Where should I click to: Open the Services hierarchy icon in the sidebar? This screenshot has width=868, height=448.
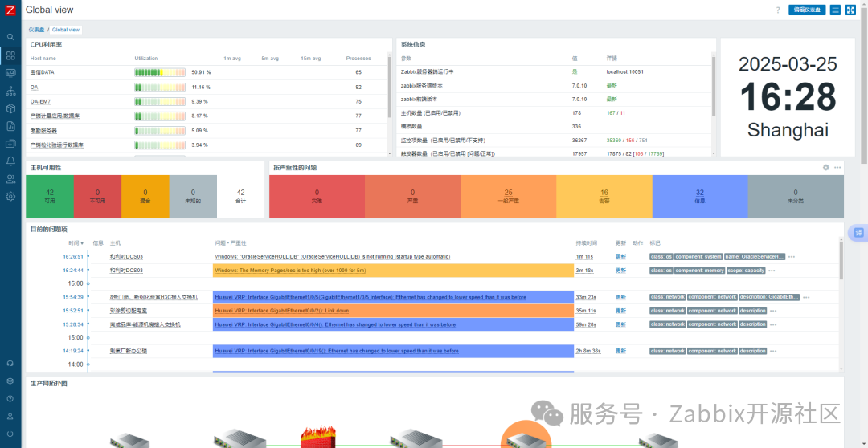pyautogui.click(x=10, y=90)
